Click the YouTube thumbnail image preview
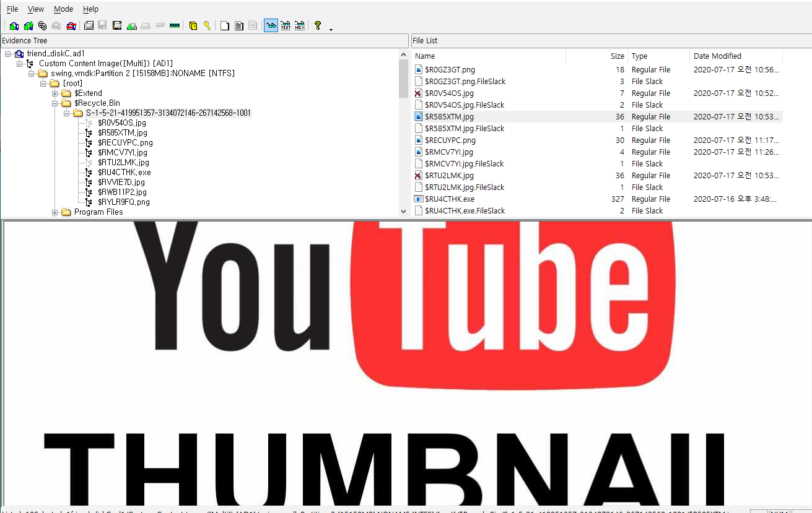This screenshot has height=513, width=812. pos(406,363)
